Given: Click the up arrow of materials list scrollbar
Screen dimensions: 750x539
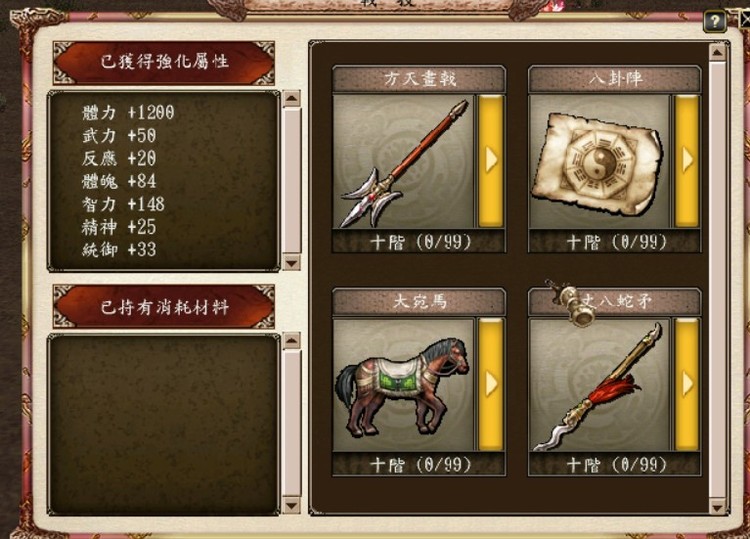Looking at the screenshot, I should point(292,341).
